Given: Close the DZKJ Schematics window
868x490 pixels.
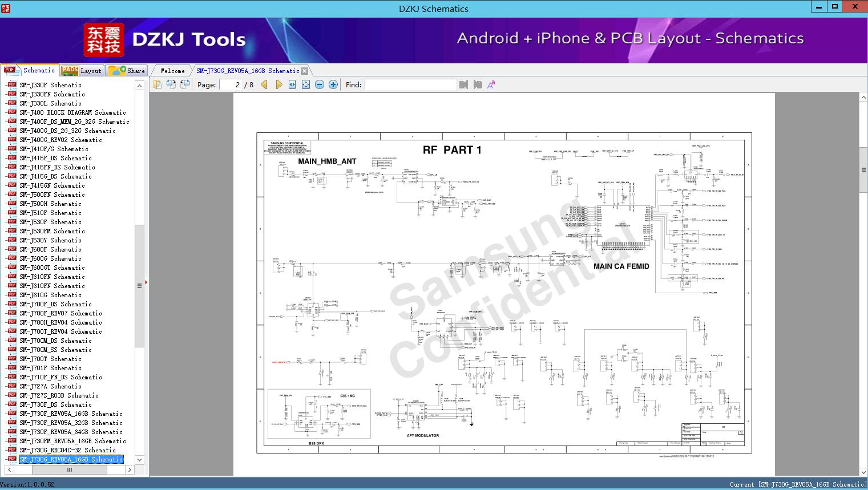Looking at the screenshot, I should coord(855,7).
